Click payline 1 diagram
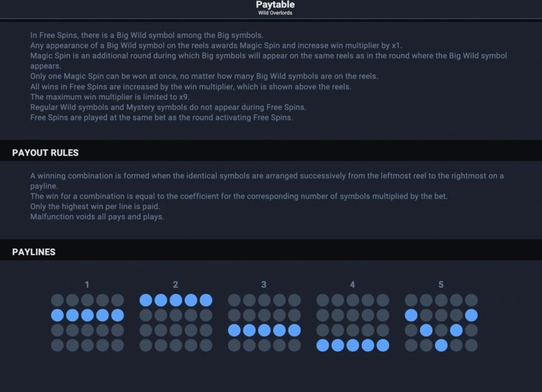Screen dimensions: 542x392 87,323
